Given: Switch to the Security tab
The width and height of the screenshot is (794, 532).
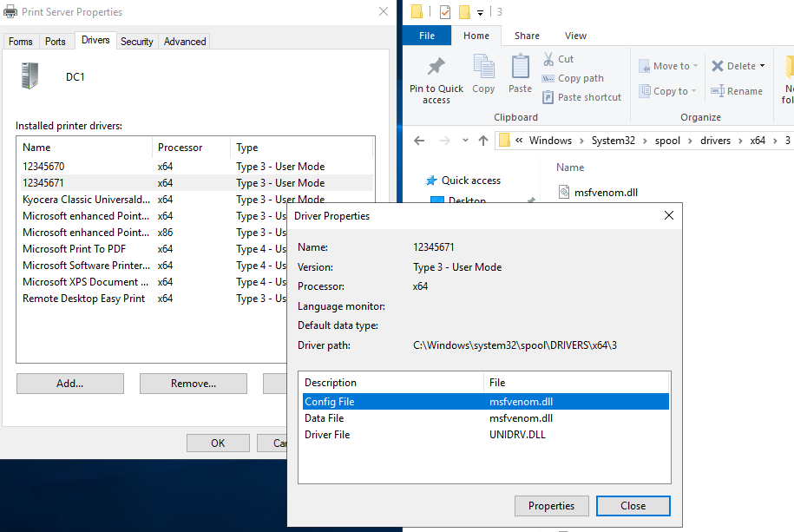Looking at the screenshot, I should tap(136, 42).
